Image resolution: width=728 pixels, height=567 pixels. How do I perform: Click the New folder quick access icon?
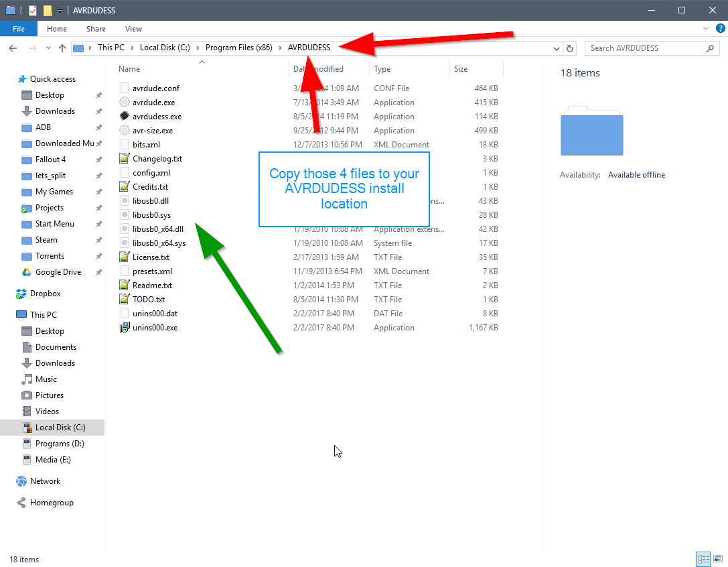48,10
